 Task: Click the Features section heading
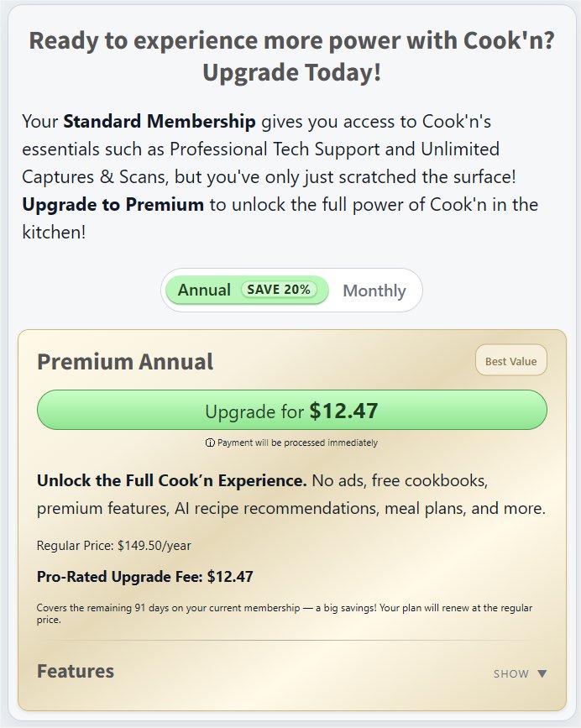(x=76, y=671)
